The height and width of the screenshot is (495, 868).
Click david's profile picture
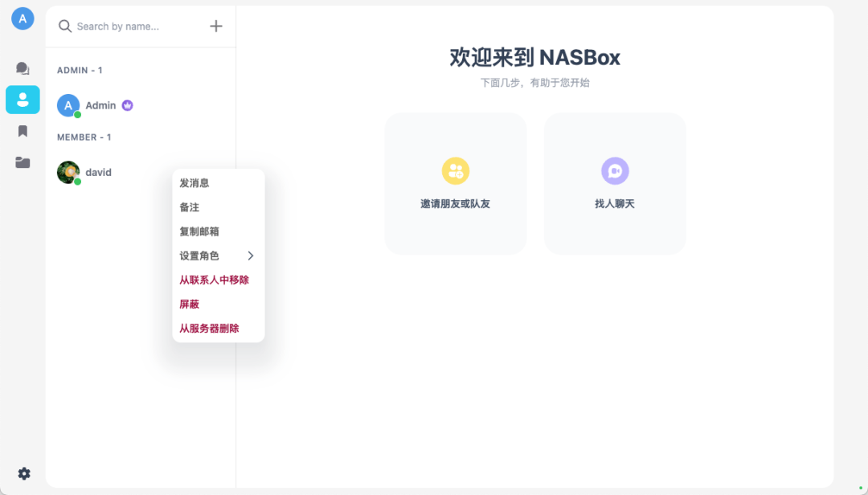(x=68, y=172)
